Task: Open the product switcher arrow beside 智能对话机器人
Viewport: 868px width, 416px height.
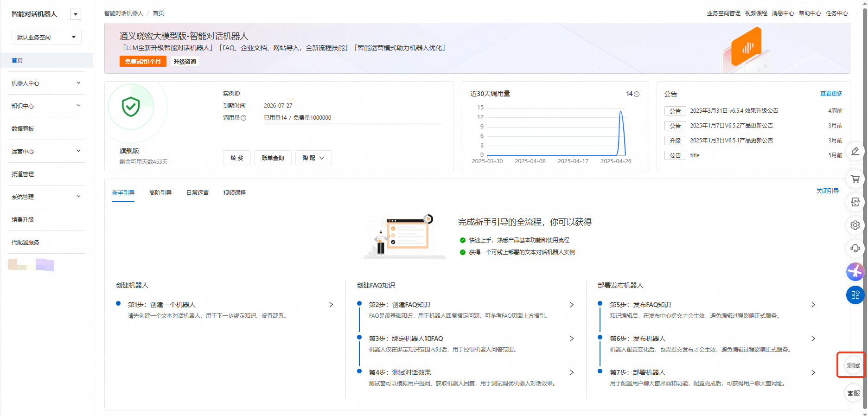Action: pos(76,14)
